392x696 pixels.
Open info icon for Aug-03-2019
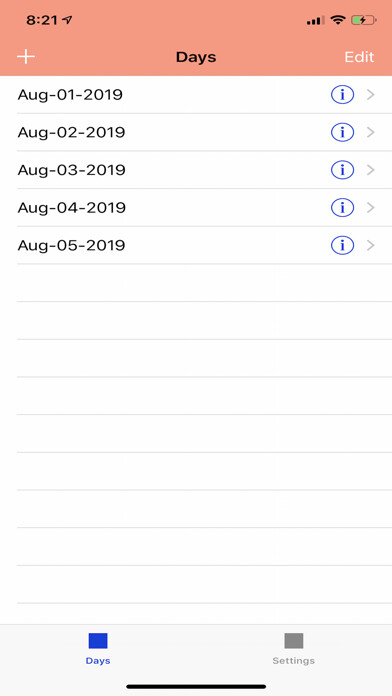coord(342,170)
